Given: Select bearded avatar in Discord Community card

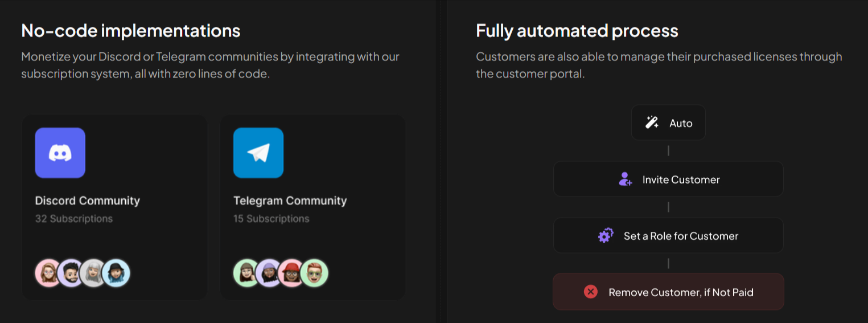Looking at the screenshot, I should (72, 273).
